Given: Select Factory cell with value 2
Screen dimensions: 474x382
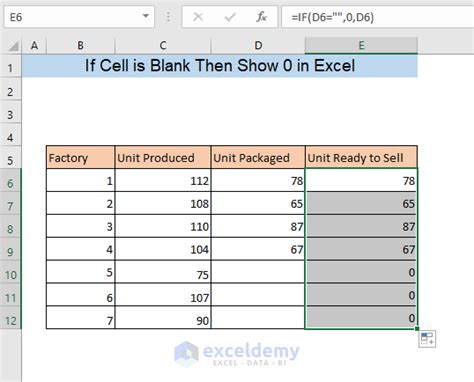Looking at the screenshot, I should point(80,203).
